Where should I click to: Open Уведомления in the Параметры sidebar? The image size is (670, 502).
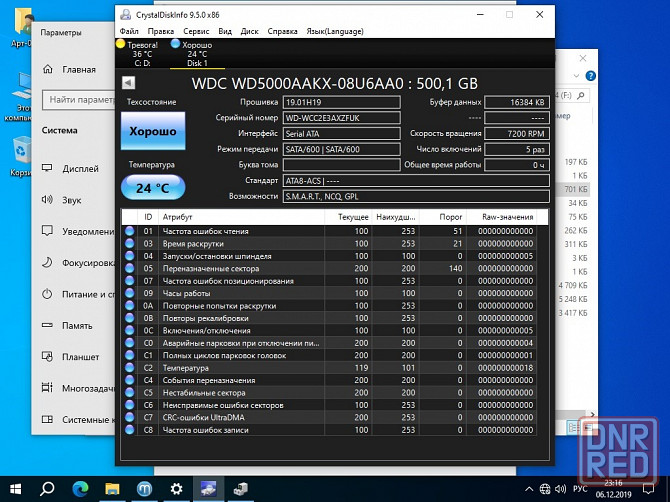click(73, 231)
